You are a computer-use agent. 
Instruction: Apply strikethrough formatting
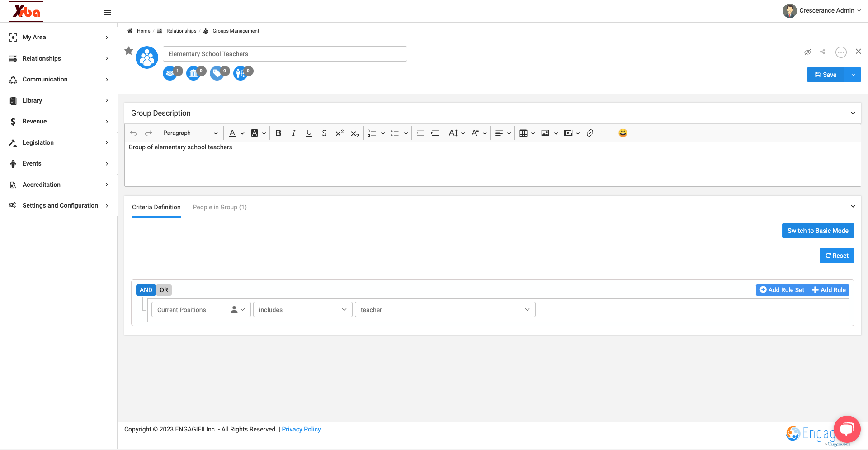point(325,133)
